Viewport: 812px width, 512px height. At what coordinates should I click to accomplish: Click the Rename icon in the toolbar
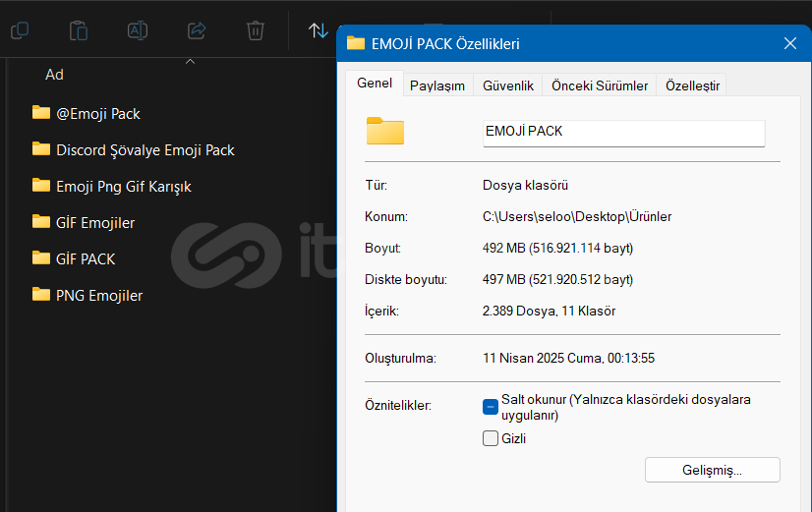click(x=138, y=30)
